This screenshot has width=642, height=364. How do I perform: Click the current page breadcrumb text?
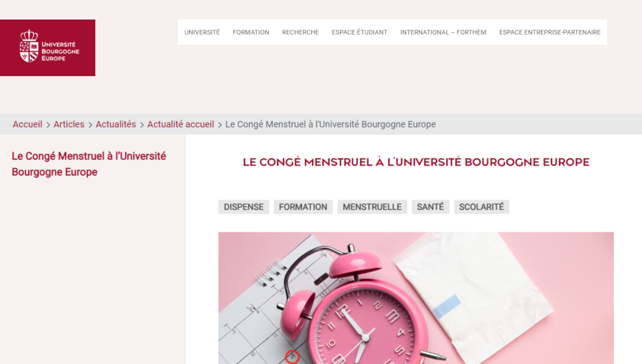coord(331,124)
